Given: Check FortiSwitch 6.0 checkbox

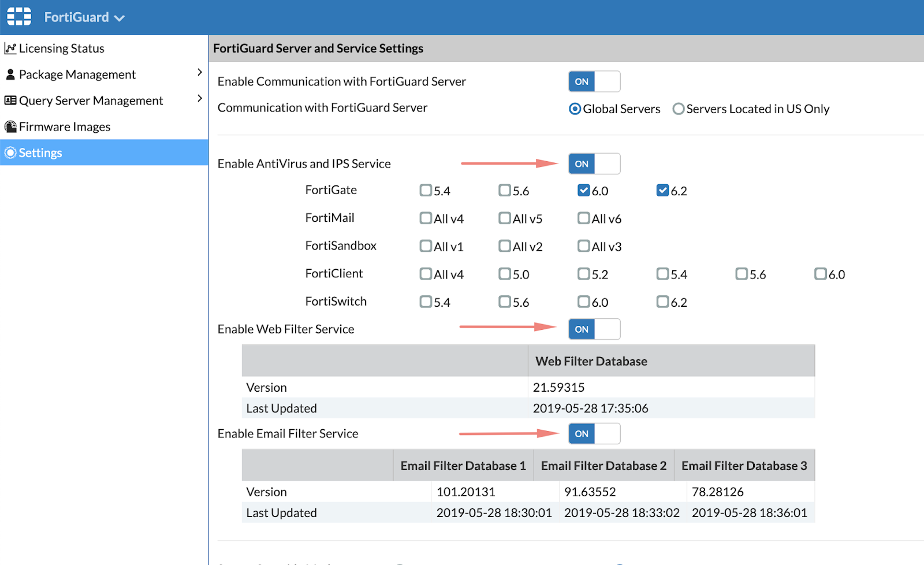Looking at the screenshot, I should point(584,301).
